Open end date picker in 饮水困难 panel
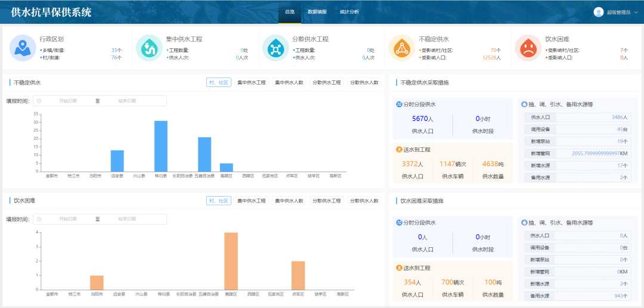This screenshot has width=644, height=308. [126, 219]
